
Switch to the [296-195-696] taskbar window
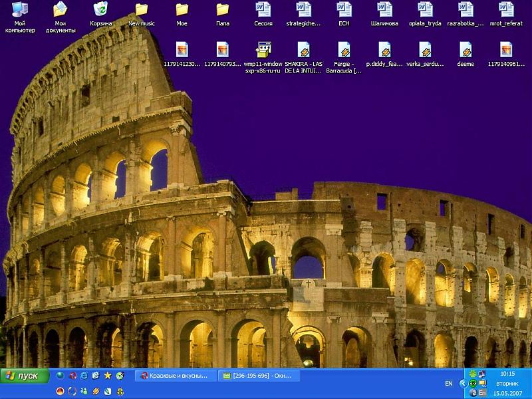tap(259, 376)
